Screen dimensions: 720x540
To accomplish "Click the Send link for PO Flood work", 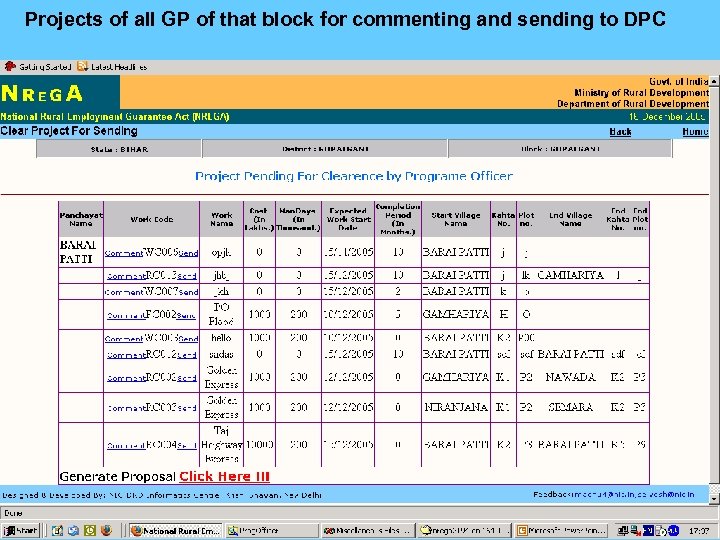I will click(186, 315).
